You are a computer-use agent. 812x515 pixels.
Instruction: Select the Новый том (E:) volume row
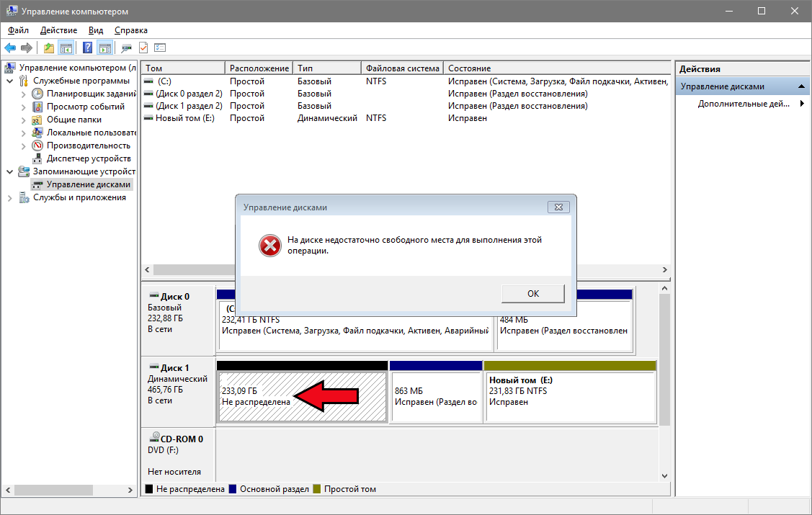point(184,117)
